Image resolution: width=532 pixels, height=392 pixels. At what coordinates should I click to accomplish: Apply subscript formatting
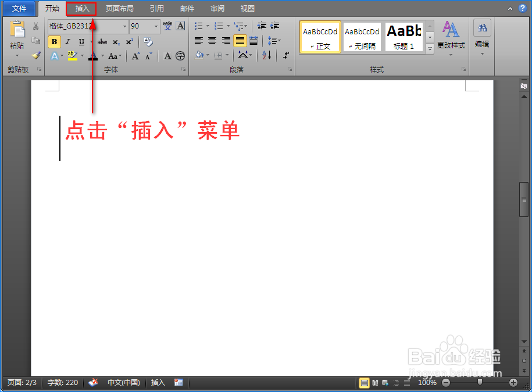click(x=115, y=42)
